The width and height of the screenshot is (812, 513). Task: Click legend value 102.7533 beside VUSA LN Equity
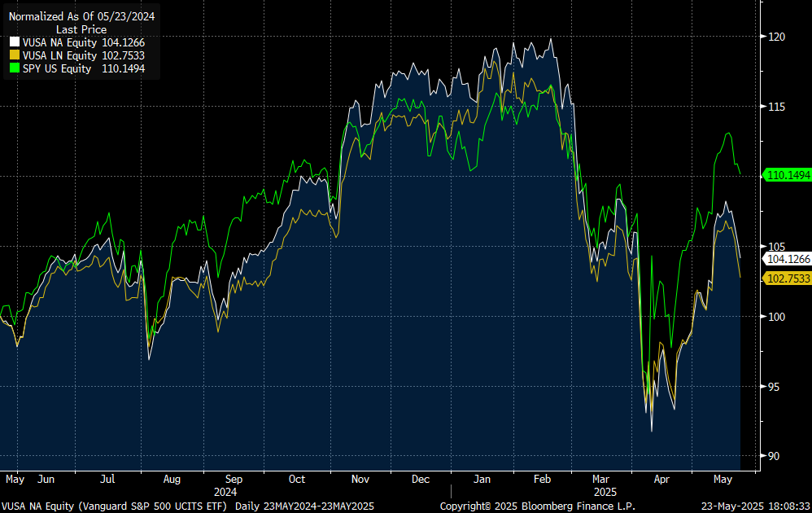pyautogui.click(x=123, y=55)
